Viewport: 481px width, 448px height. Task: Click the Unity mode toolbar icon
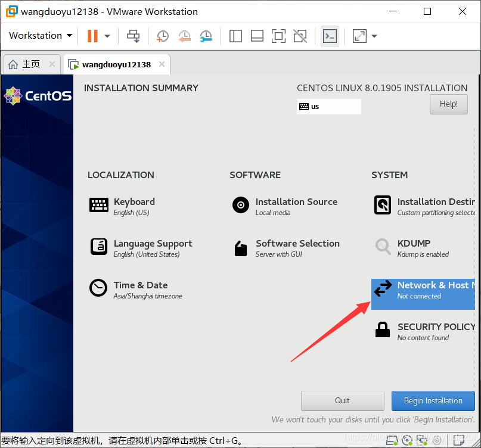[300, 36]
